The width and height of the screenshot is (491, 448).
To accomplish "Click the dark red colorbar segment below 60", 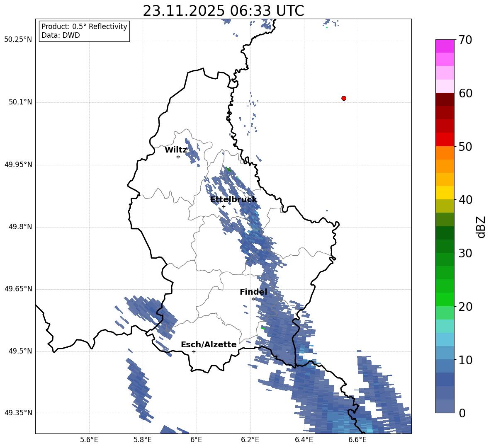I will (445, 99).
